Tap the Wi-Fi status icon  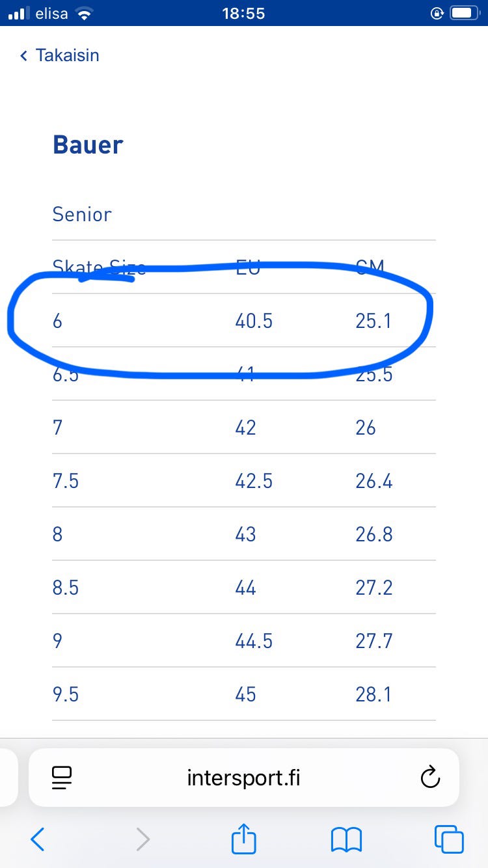click(84, 13)
